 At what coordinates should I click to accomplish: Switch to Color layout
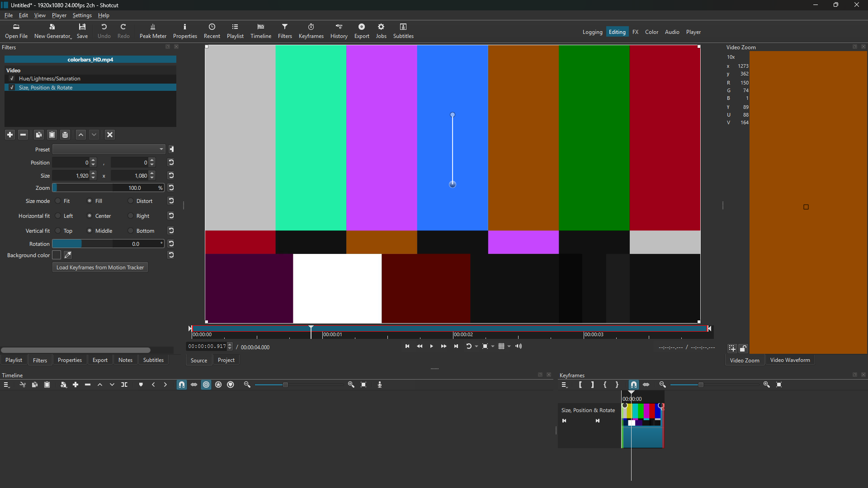click(x=651, y=32)
